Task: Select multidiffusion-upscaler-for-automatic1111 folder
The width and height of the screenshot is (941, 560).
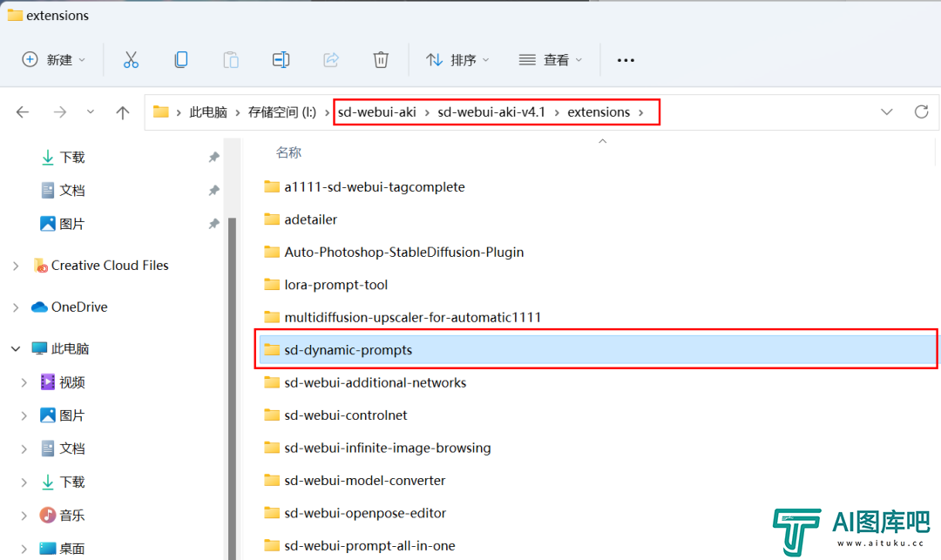Action: tap(412, 317)
